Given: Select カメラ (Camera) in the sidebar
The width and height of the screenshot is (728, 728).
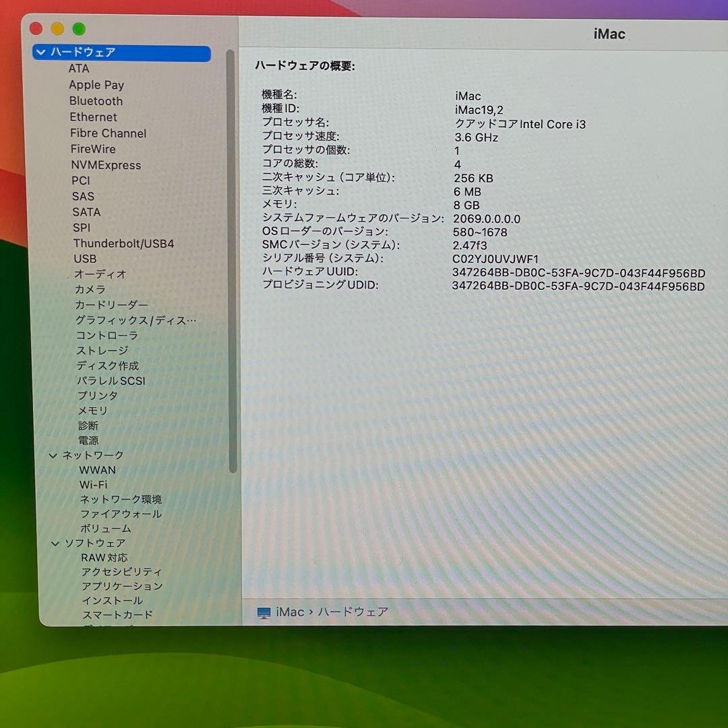Looking at the screenshot, I should tap(90, 289).
